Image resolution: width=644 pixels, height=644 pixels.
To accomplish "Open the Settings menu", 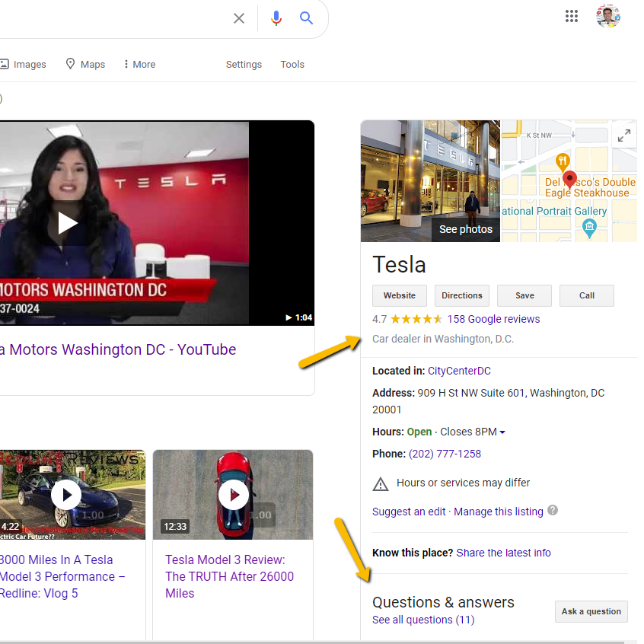I will coord(244,65).
